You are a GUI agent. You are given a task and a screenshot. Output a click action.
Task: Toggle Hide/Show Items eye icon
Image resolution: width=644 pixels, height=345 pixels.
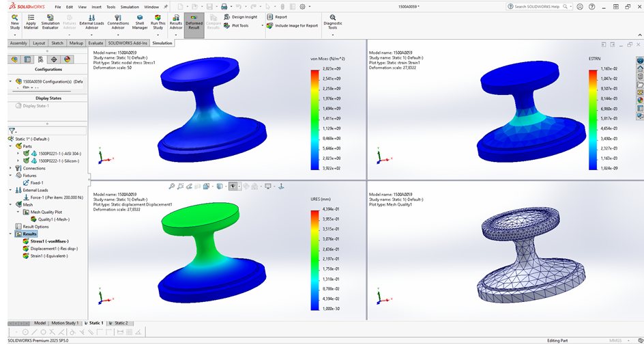[x=233, y=187]
